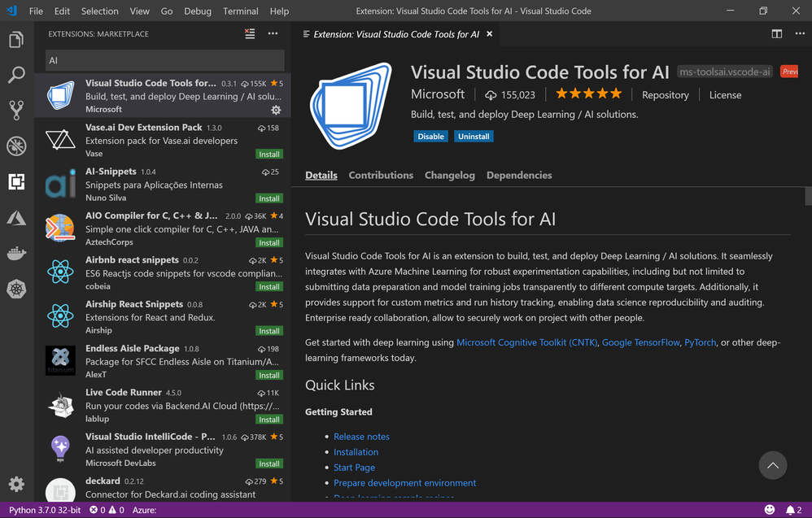
Task: Open the Kubernetes view icon
Action: [x=16, y=288]
